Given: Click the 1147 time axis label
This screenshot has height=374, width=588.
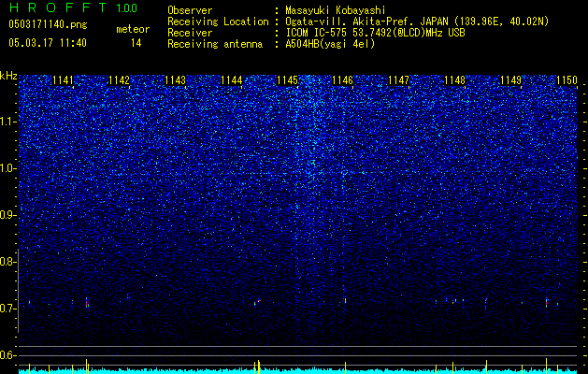Looking at the screenshot, I should click(398, 80).
